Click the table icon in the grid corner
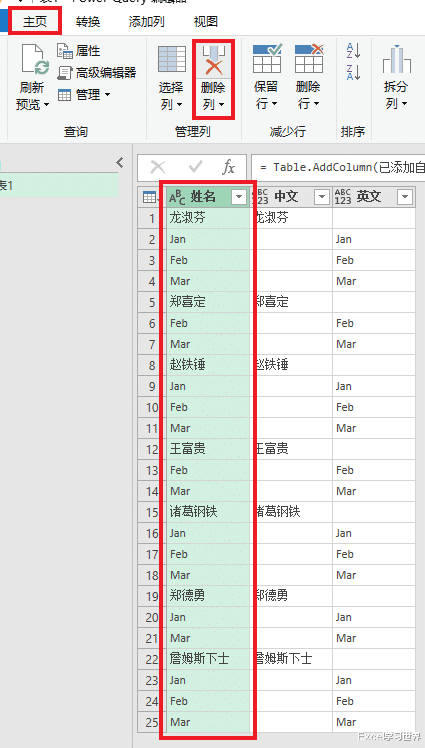The image size is (425, 748). (151, 197)
